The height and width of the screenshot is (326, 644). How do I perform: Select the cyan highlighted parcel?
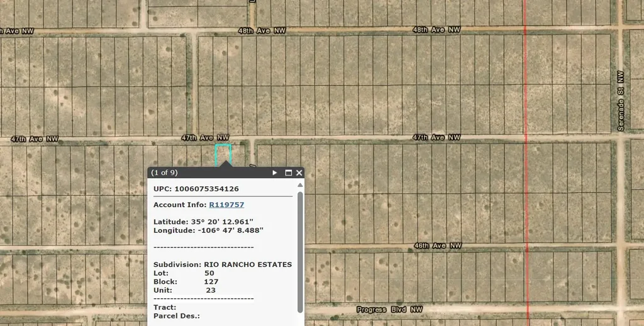coord(223,154)
